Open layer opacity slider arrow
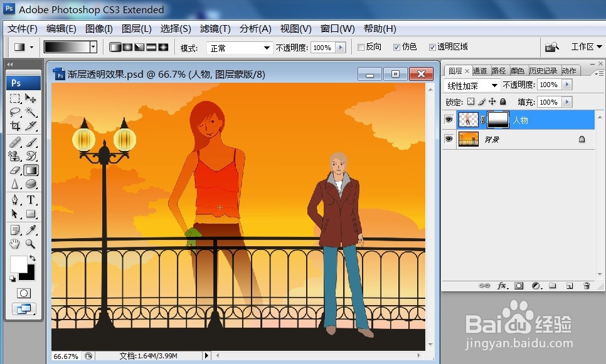 tap(567, 85)
